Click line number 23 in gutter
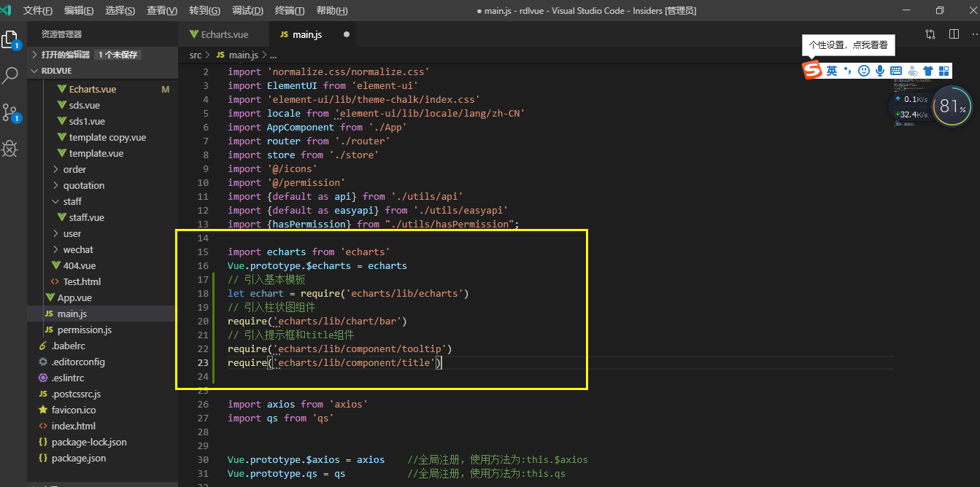This screenshot has height=487, width=980. [203, 362]
